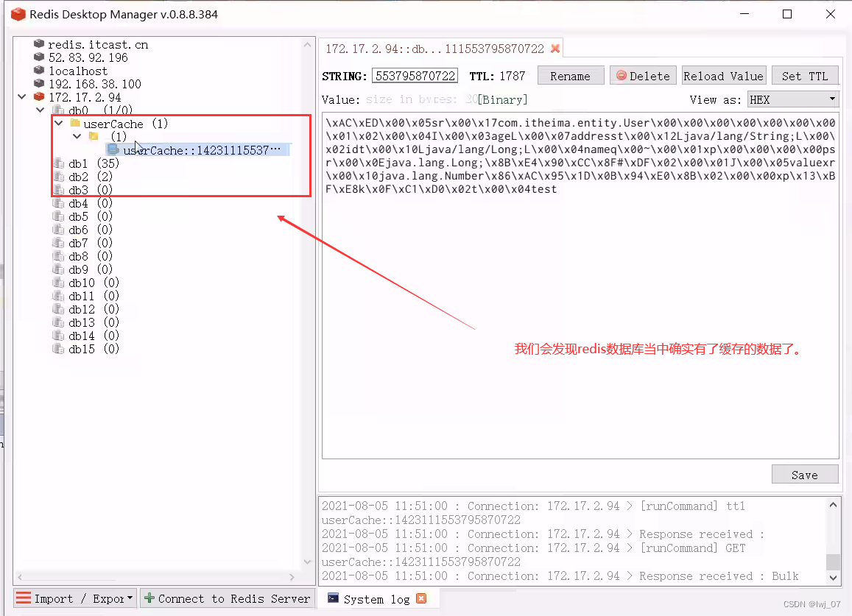This screenshot has height=616, width=852.
Task: Click the db0 database icon
Action: click(58, 110)
